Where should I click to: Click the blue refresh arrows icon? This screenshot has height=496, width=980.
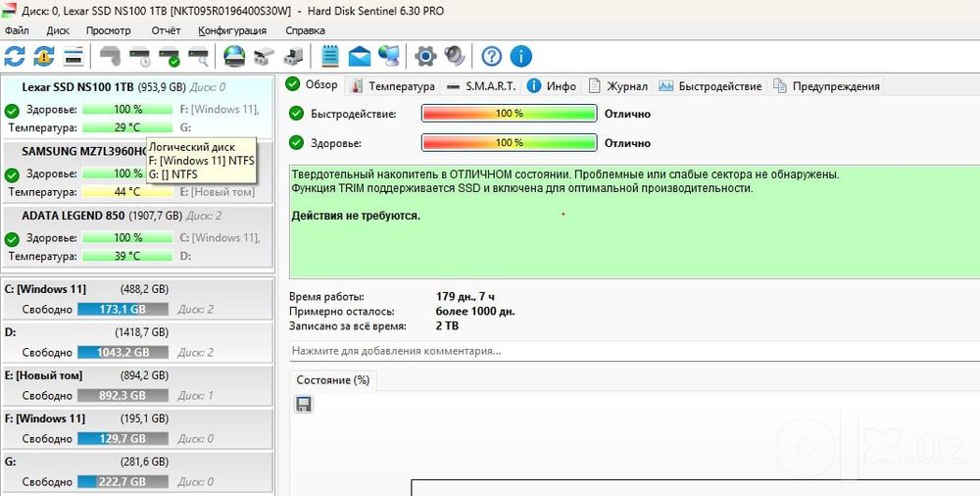coord(15,56)
